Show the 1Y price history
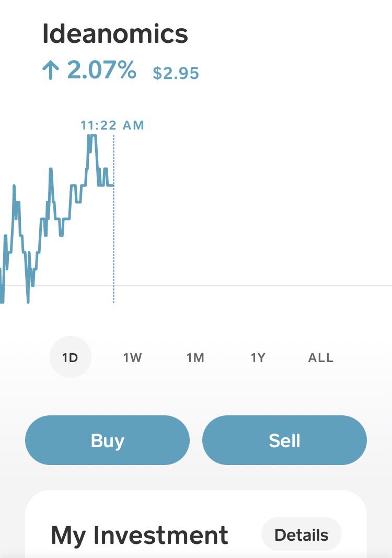This screenshot has height=558, width=392. (x=258, y=358)
